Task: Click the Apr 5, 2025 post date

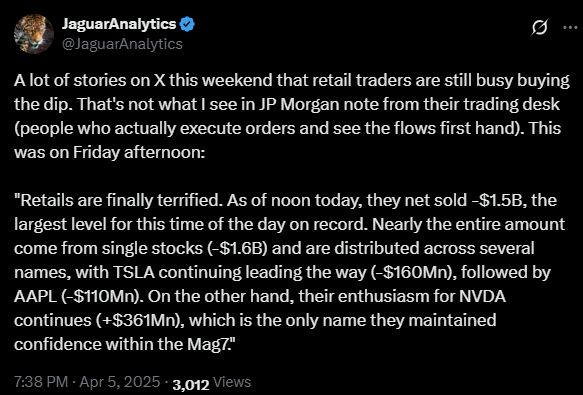Action: click(x=120, y=382)
